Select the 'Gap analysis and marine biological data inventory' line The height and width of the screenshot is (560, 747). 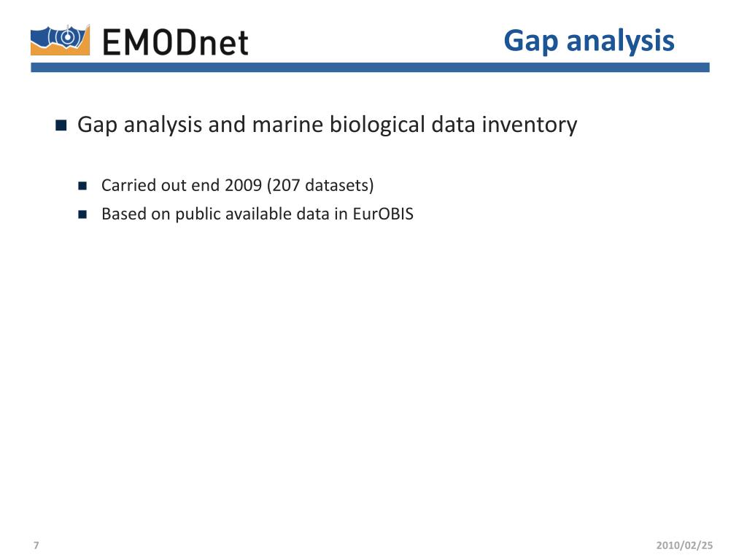(328, 125)
